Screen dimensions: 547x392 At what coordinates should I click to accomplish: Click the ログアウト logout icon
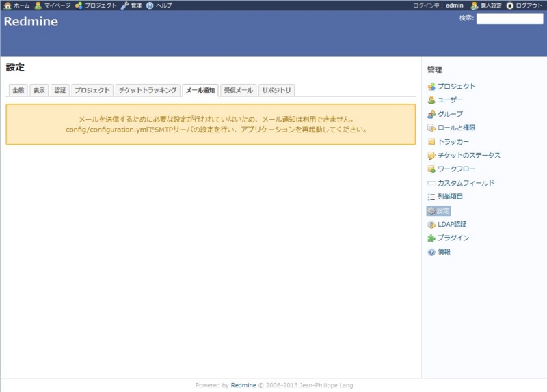tap(510, 5)
